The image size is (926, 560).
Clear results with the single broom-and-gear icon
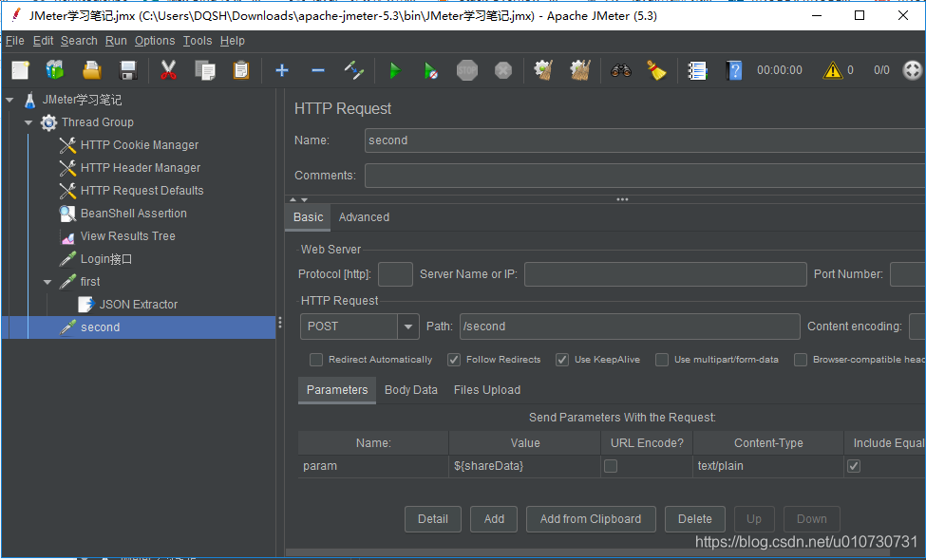tap(543, 70)
